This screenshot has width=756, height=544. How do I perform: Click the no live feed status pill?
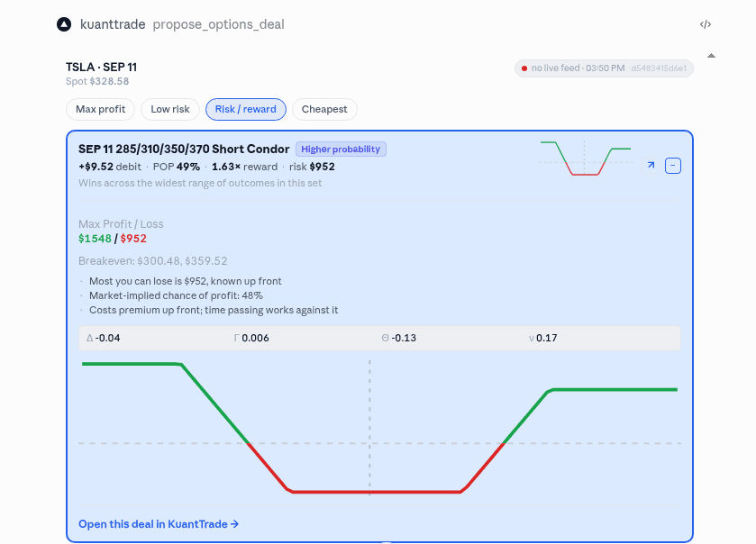point(604,68)
